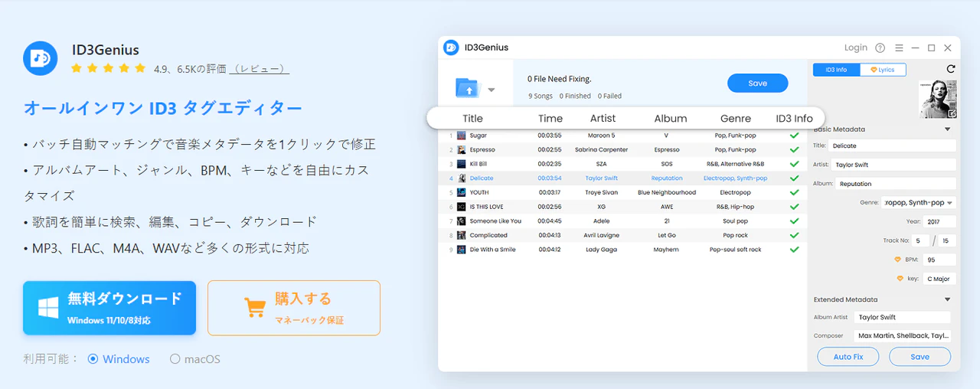The height and width of the screenshot is (389, 980).
Task: Click the key field showing C Major
Action: coord(939,279)
